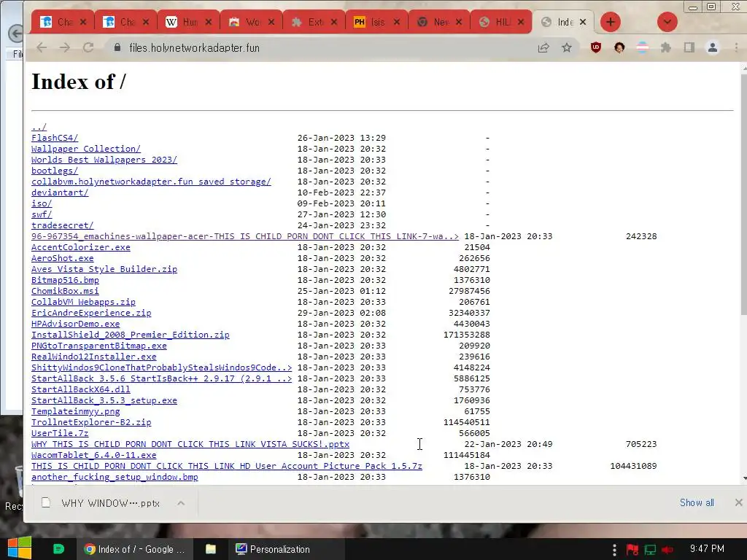Open the swf/ folder

pos(42,214)
